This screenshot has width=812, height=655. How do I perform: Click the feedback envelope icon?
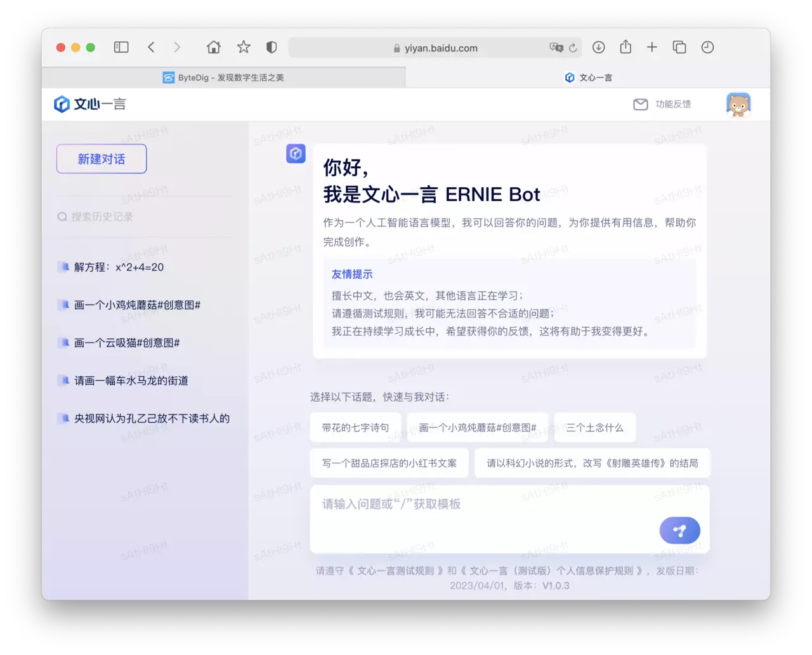click(x=641, y=104)
